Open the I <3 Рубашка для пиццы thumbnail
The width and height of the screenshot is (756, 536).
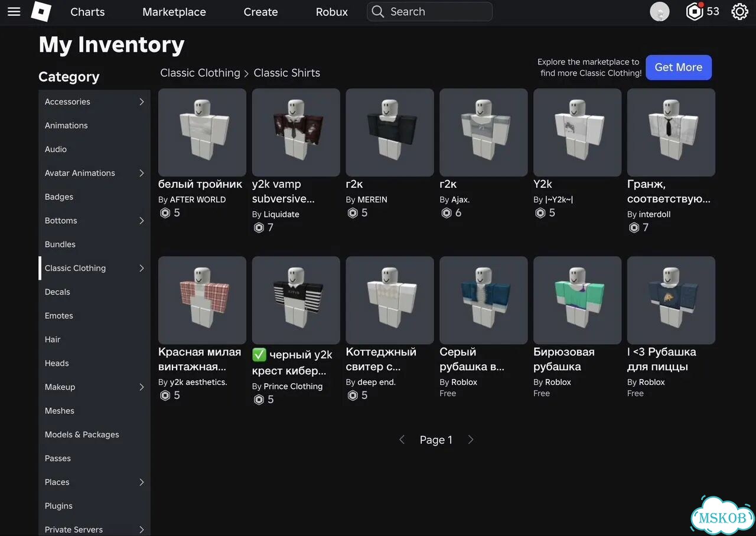pos(671,300)
